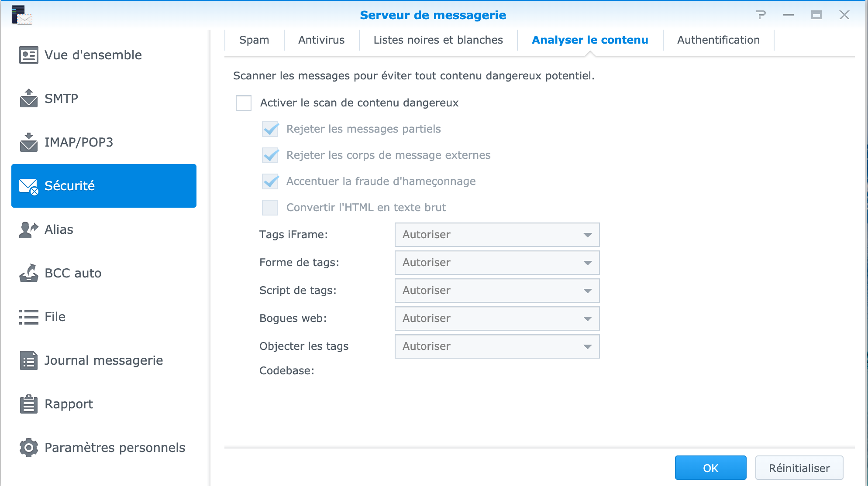Open IMAP/POP3 inbox icon

click(x=29, y=142)
